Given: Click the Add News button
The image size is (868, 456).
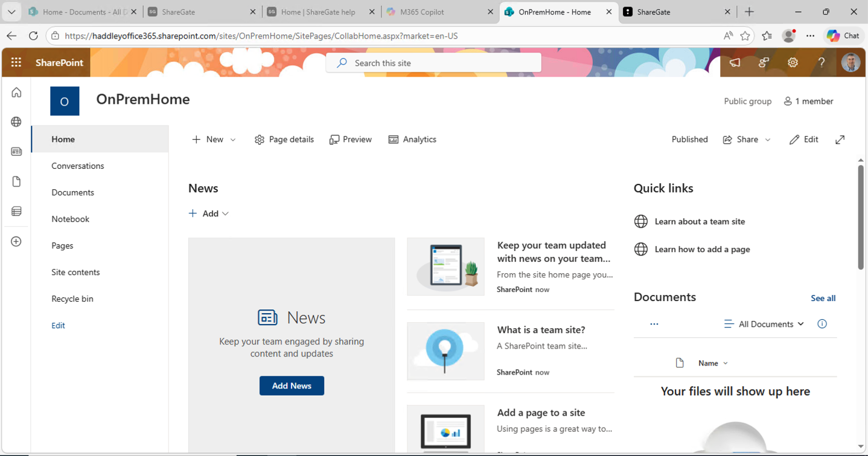Looking at the screenshot, I should [292, 386].
